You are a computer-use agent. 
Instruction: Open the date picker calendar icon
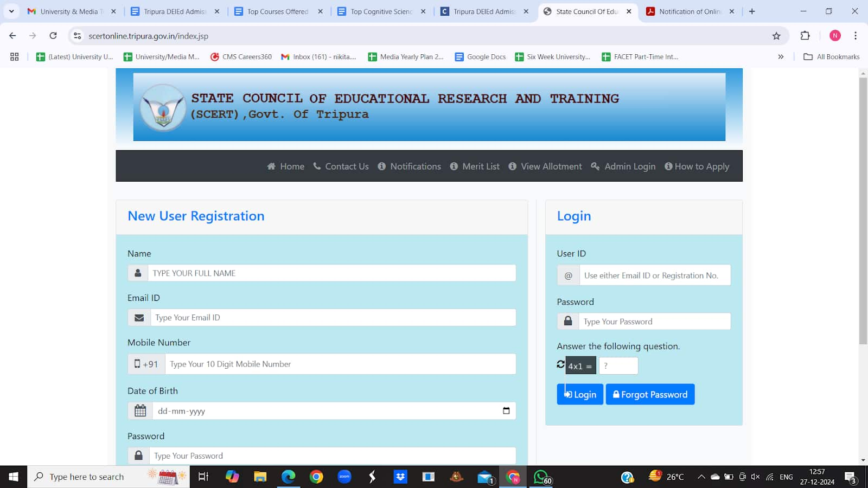[x=506, y=411]
